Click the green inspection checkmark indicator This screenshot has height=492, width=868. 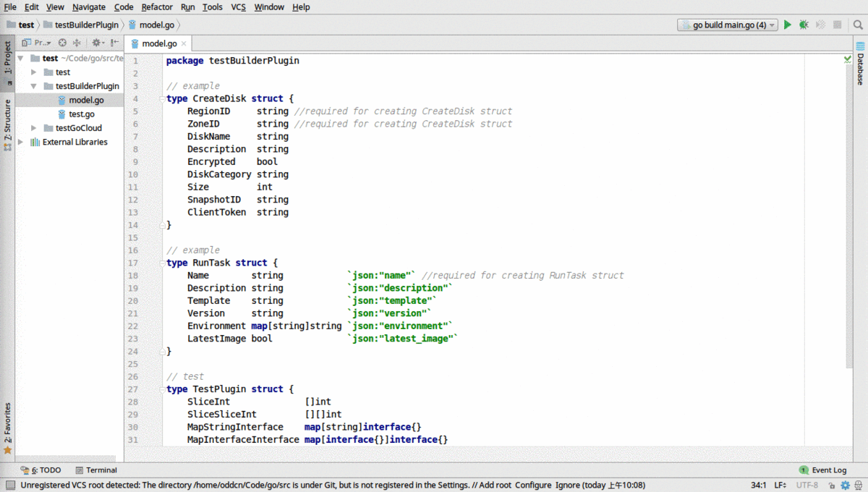point(847,59)
